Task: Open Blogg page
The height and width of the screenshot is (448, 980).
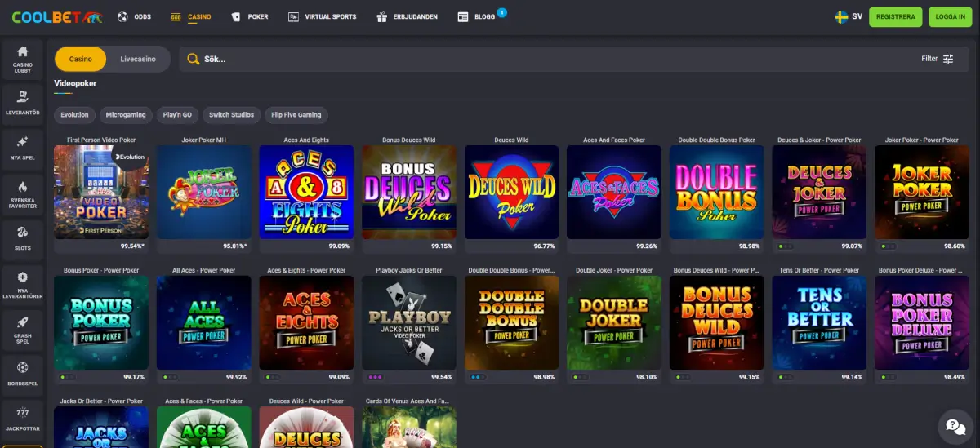Action: tap(477, 16)
